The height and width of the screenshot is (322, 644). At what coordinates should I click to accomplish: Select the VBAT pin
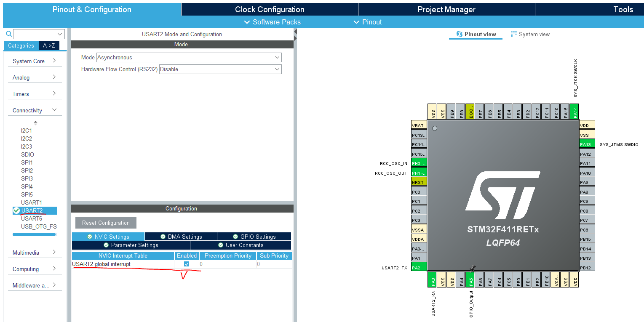point(419,125)
